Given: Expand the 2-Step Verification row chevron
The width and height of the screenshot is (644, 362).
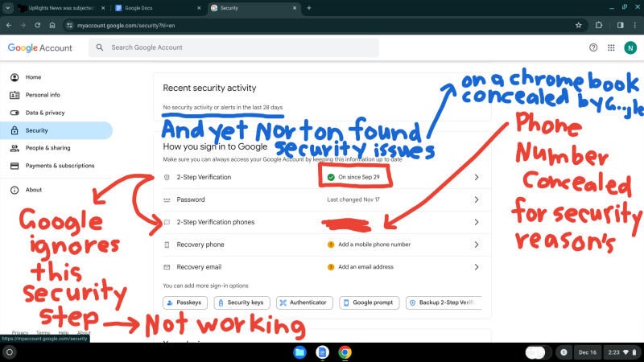Looking at the screenshot, I should tap(477, 177).
